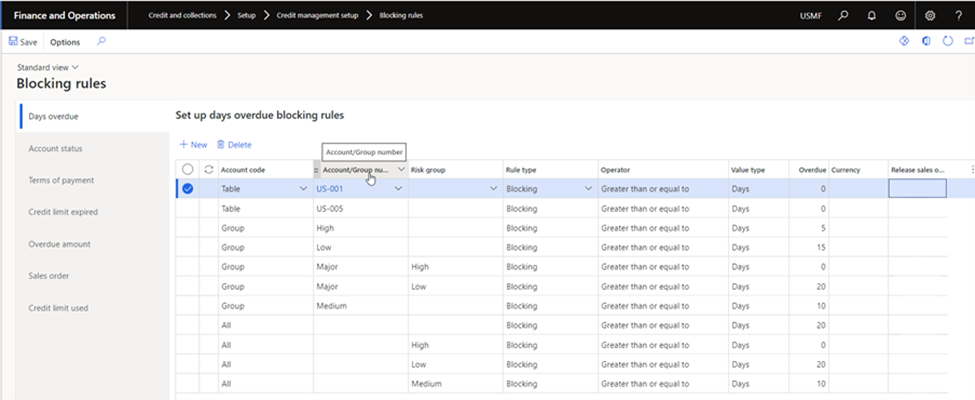Click the Release sales order field in first row
Image resolution: width=975 pixels, height=400 pixels.
click(917, 189)
